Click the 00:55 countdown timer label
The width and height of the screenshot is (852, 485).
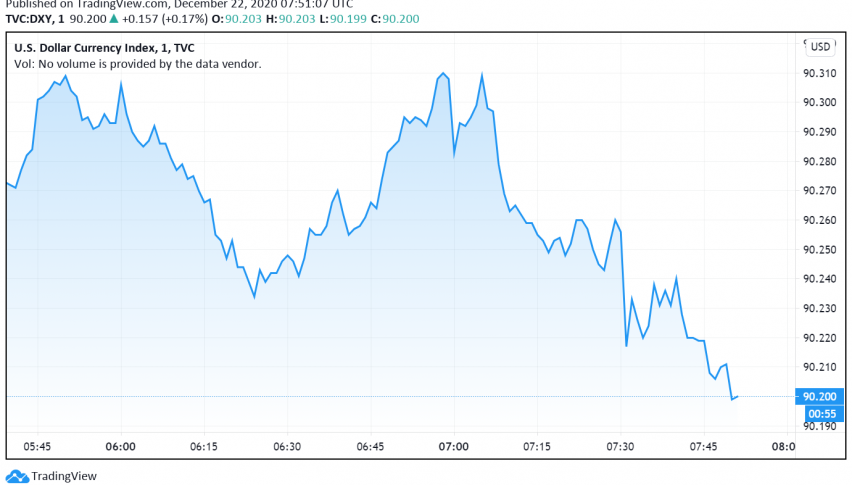coord(822,414)
